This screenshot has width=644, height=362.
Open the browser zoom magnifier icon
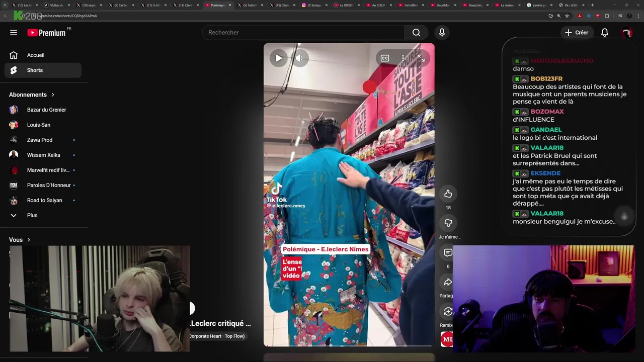[x=558, y=16]
